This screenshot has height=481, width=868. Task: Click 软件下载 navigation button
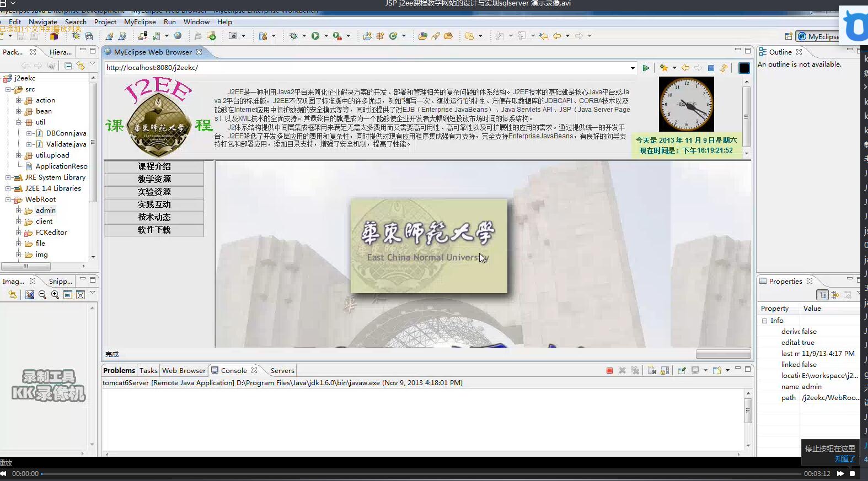point(154,230)
